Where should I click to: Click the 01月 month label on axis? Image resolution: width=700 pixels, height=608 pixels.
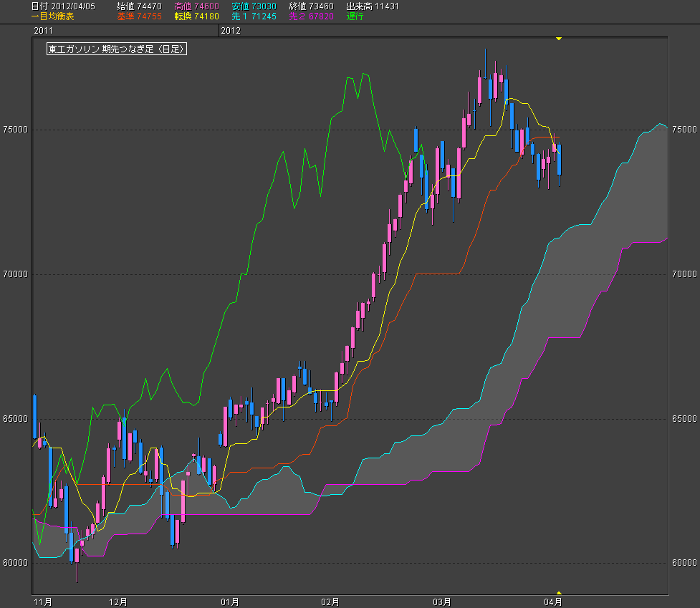point(229,601)
